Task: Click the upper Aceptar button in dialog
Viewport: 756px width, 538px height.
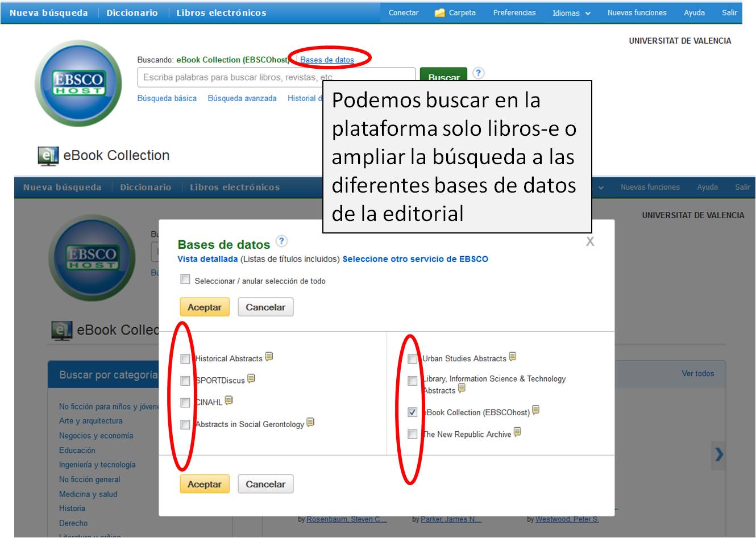Action: 205,307
